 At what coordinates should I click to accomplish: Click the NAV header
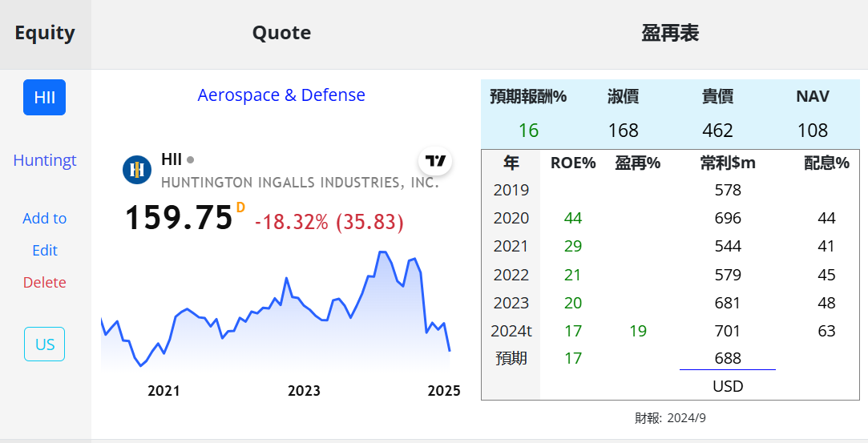[x=813, y=96]
